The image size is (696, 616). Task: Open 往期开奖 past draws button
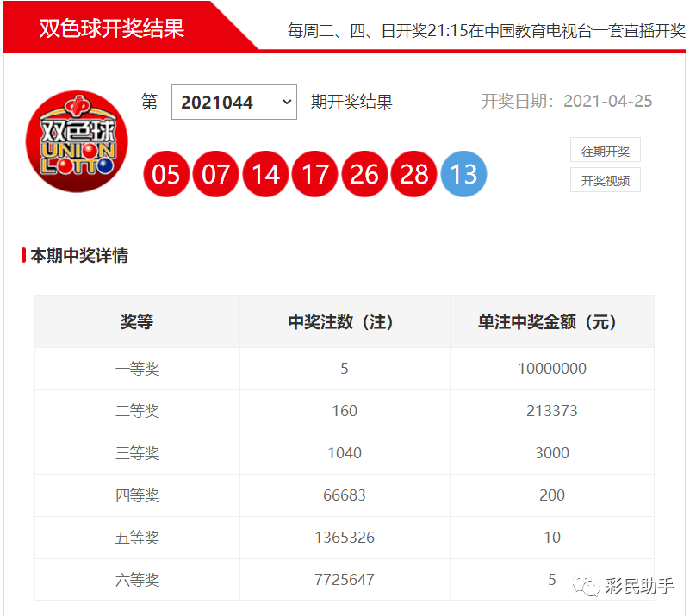[605, 150]
